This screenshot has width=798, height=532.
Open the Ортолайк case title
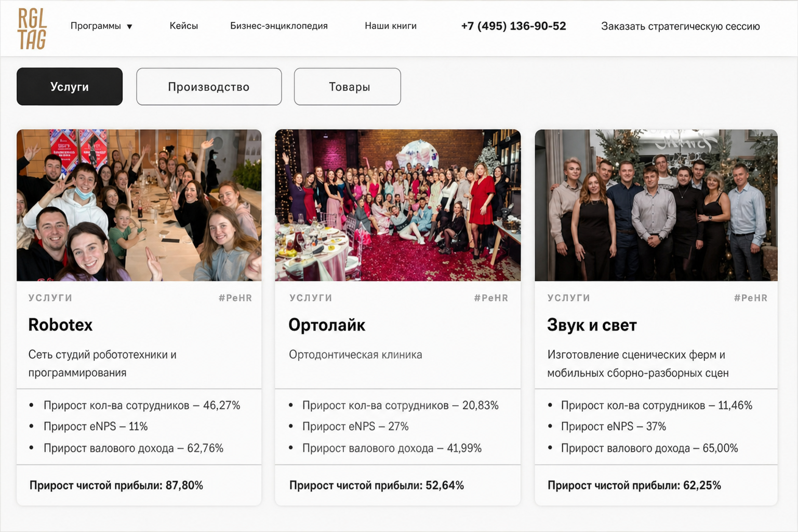327,325
